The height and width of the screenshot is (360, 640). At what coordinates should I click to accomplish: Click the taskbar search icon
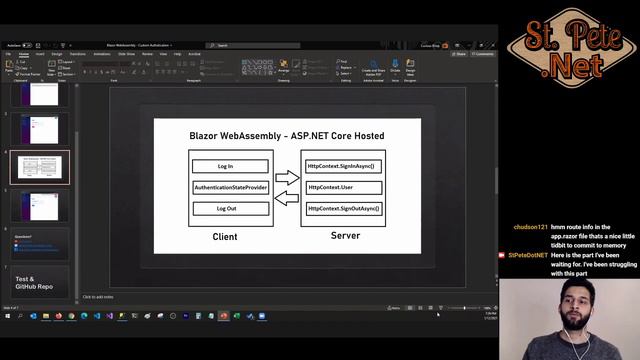tap(20, 316)
